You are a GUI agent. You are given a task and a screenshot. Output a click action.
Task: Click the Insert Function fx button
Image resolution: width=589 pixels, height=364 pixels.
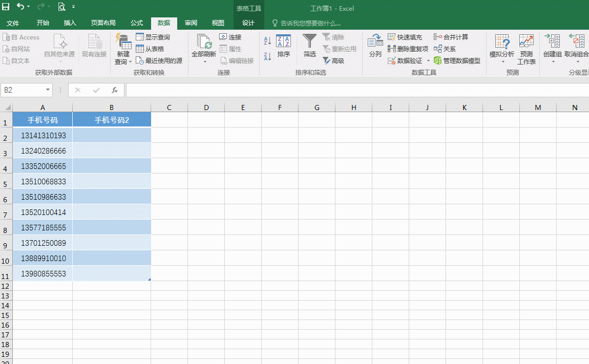pyautogui.click(x=115, y=90)
